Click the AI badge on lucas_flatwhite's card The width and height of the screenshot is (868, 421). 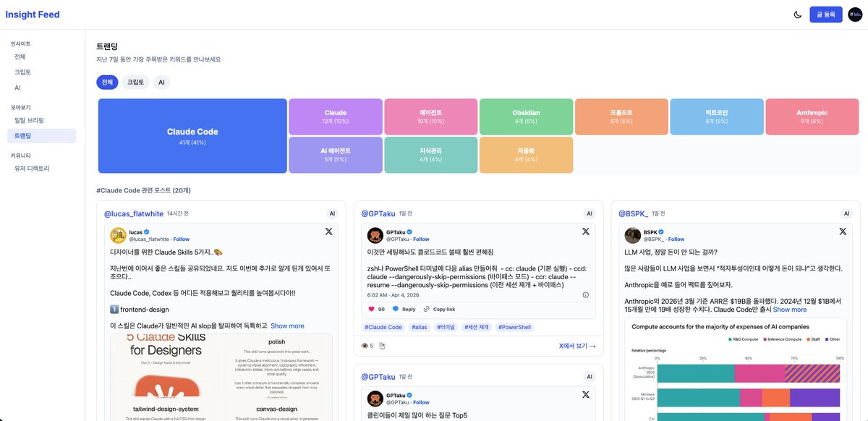[x=332, y=214]
